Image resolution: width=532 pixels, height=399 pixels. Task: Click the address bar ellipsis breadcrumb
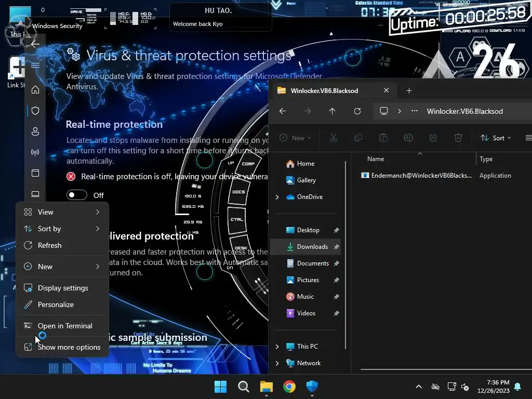(414, 111)
